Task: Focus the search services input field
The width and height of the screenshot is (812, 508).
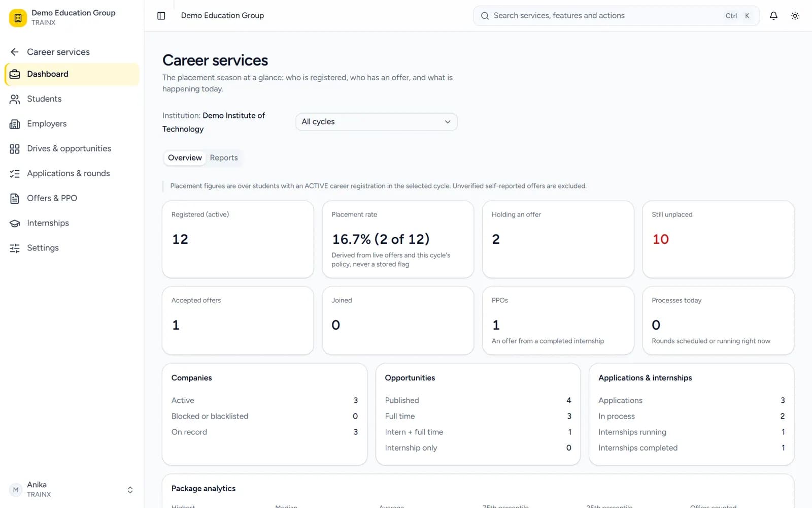Action: [x=616, y=16]
